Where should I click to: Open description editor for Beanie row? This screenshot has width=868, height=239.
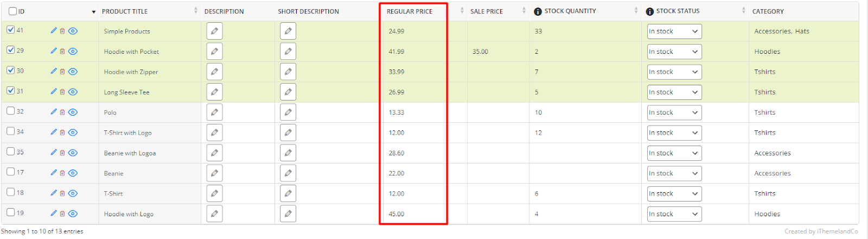(214, 173)
